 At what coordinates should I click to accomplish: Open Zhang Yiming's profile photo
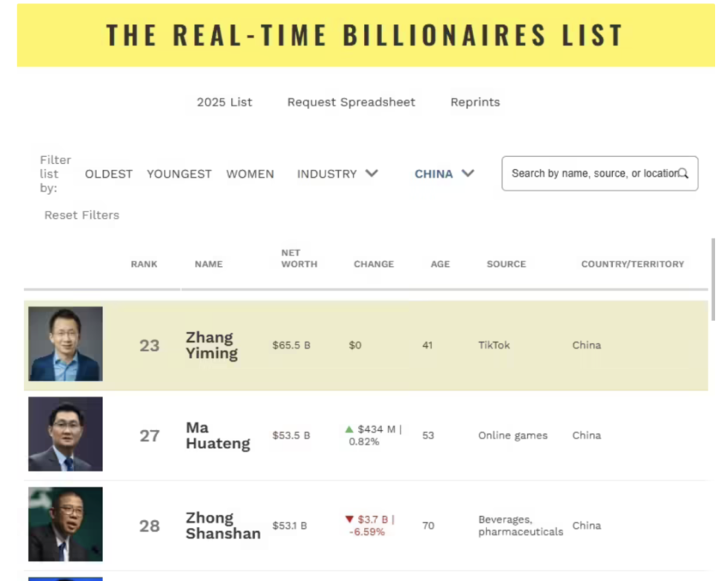pyautogui.click(x=65, y=344)
